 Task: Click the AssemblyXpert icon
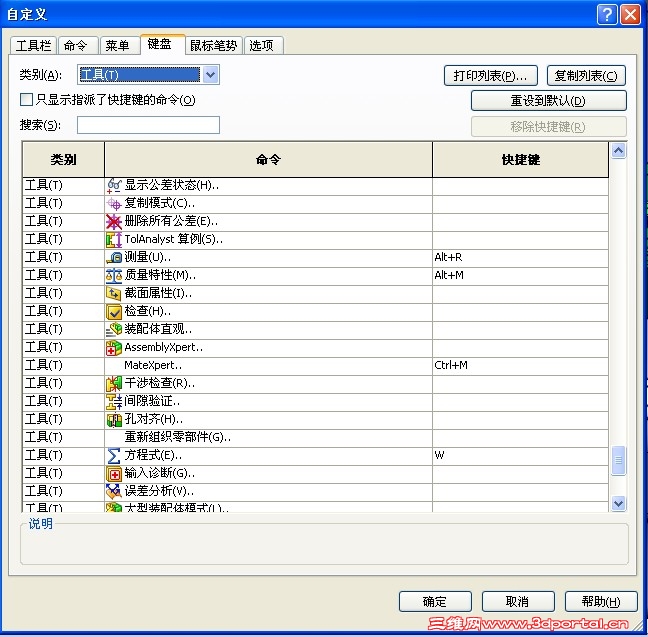tap(114, 348)
